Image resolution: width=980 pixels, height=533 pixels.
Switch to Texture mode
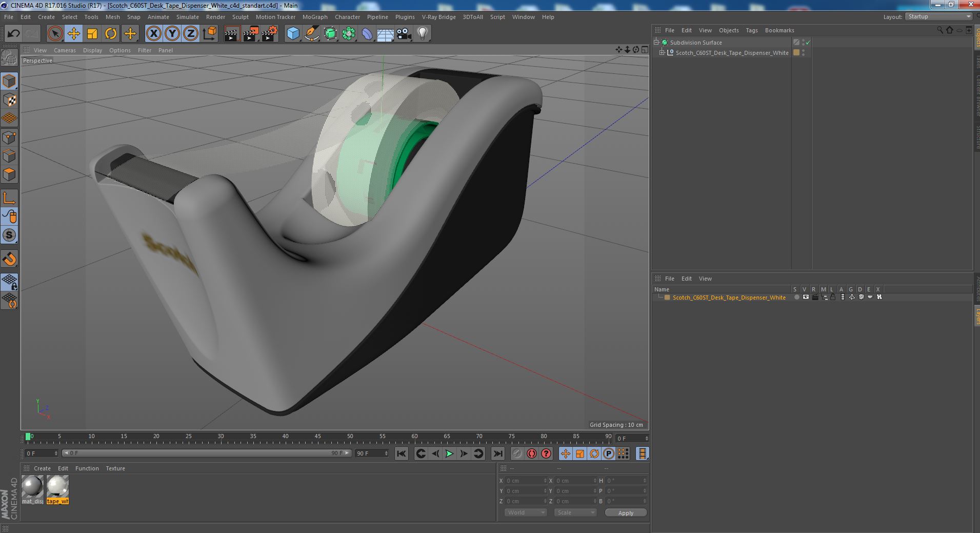tap(9, 100)
